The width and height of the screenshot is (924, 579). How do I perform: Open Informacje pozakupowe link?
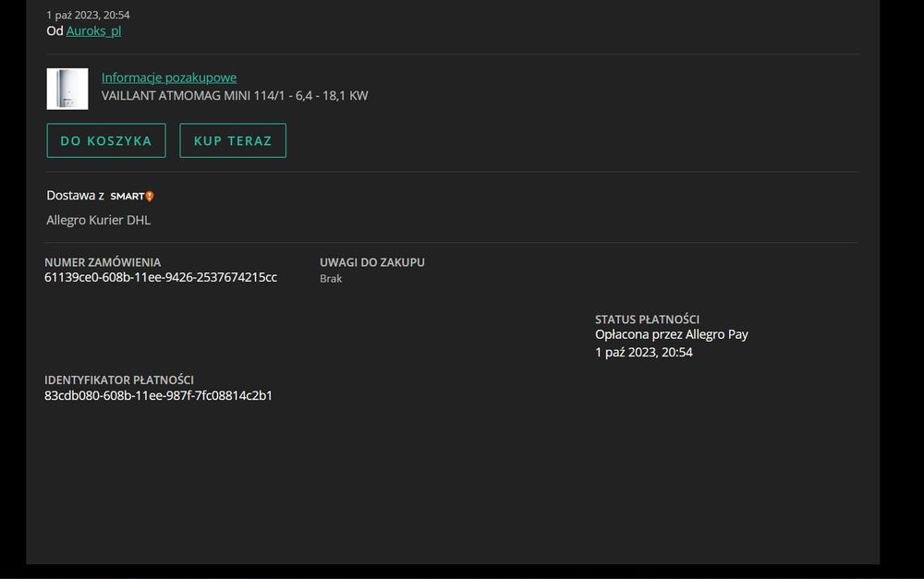[169, 78]
